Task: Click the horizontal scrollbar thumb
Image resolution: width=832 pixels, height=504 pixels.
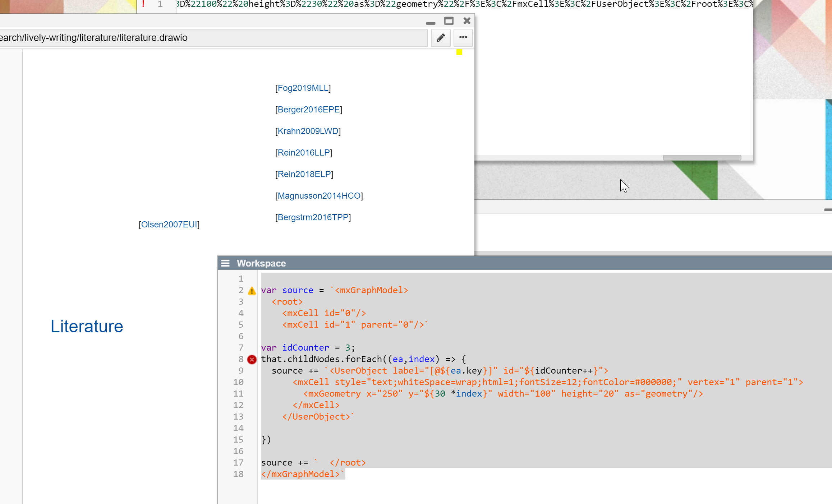Action: [702, 158]
